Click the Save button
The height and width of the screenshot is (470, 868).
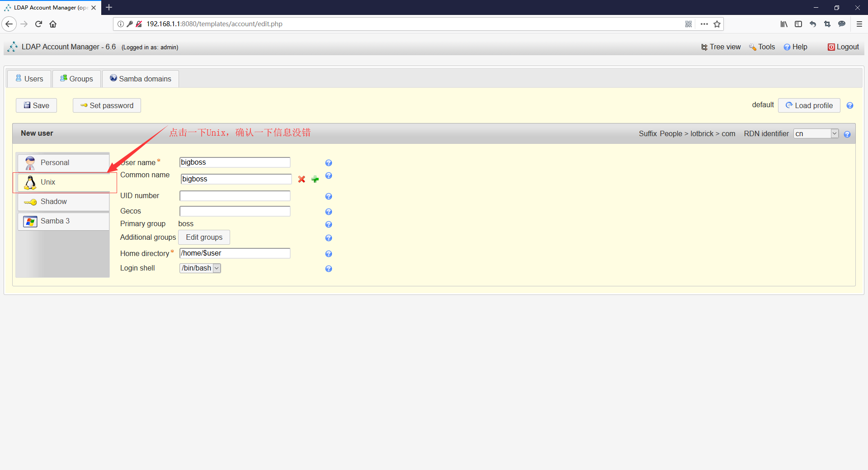click(x=36, y=105)
